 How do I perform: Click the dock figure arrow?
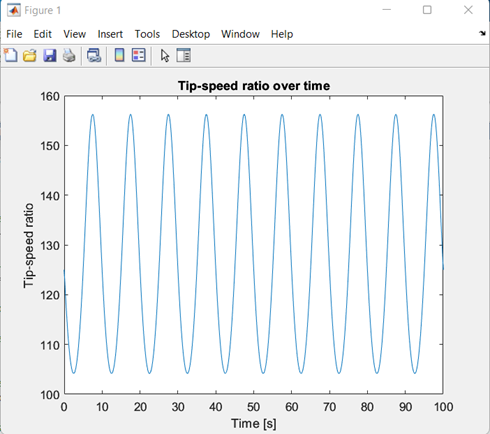(x=482, y=33)
